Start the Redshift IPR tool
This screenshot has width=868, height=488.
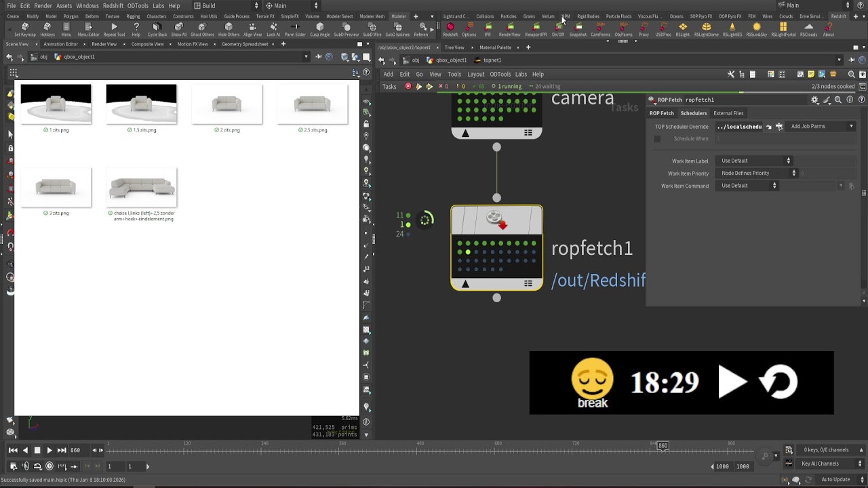click(x=488, y=30)
